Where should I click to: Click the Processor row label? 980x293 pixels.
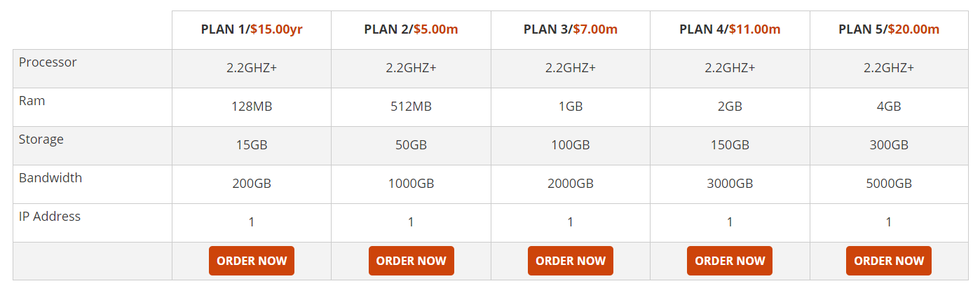coord(48,62)
